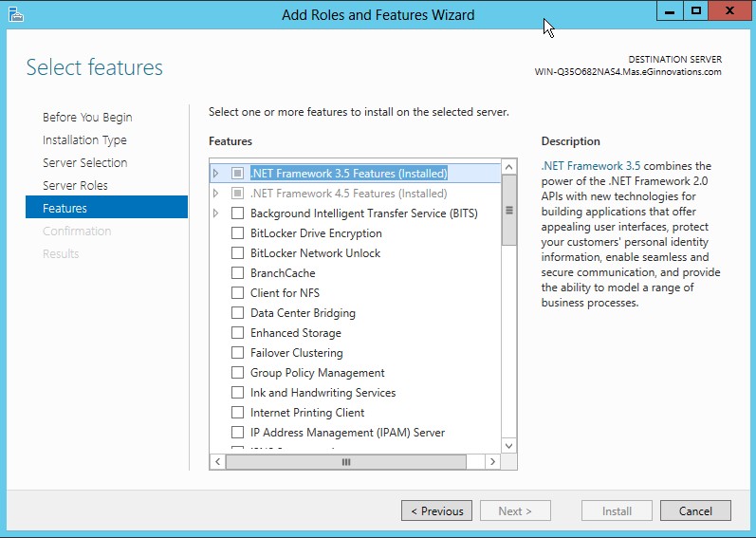This screenshot has width=756, height=538.
Task: Check the BitLocker Network Unlock box
Action: [237, 253]
